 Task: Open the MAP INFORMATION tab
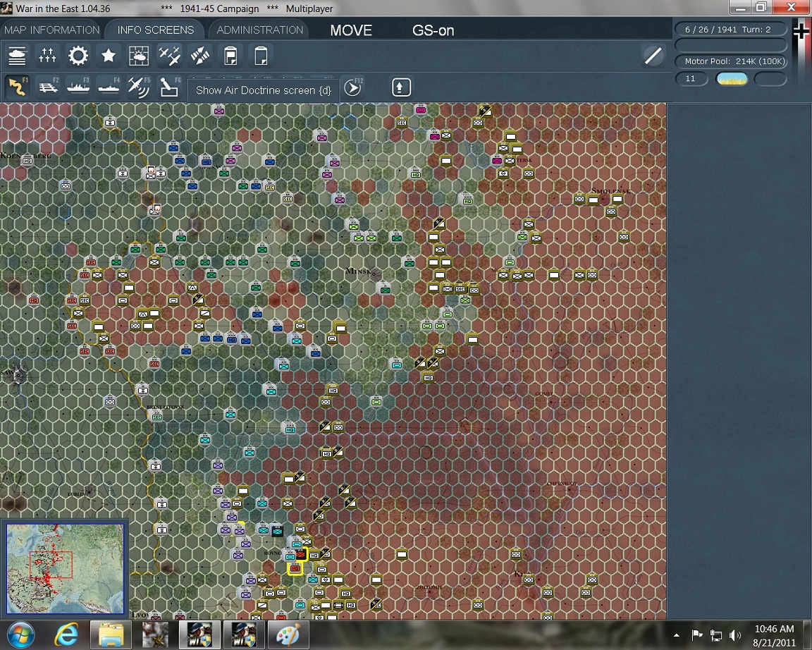point(51,30)
